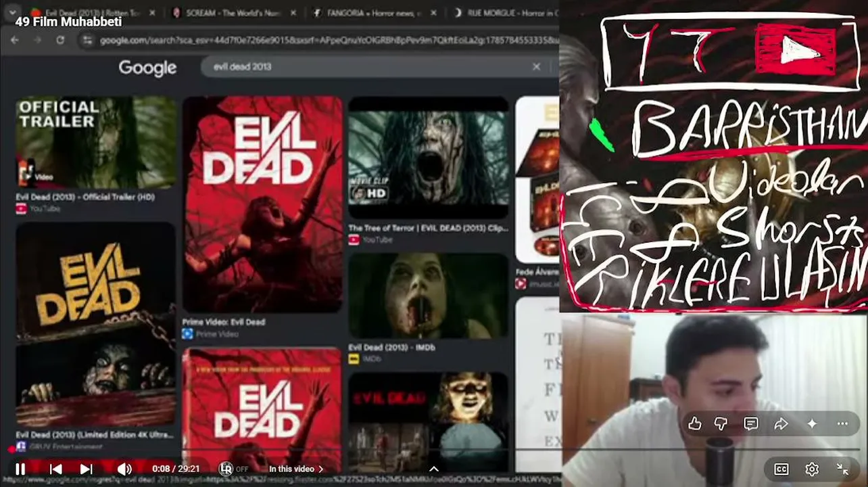Open the lower red Evil Dead poster
Image resolution: width=868 pixels, height=487 pixels.
click(262, 410)
